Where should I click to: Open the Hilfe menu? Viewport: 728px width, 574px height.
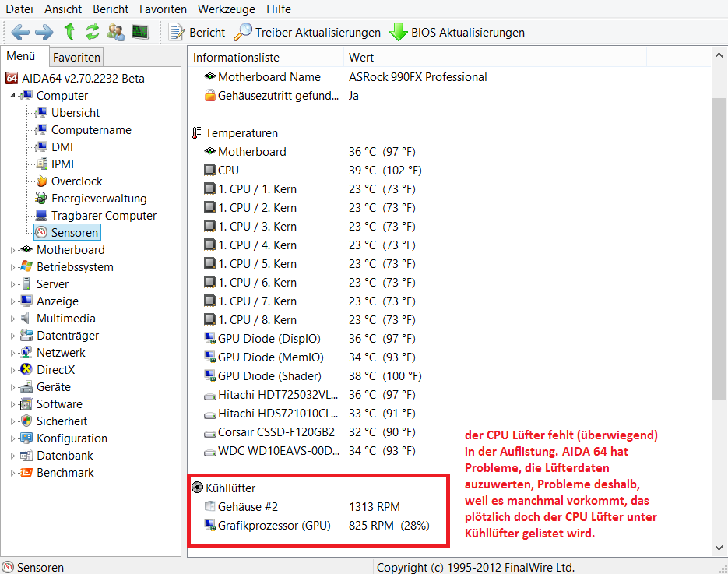pyautogui.click(x=279, y=9)
